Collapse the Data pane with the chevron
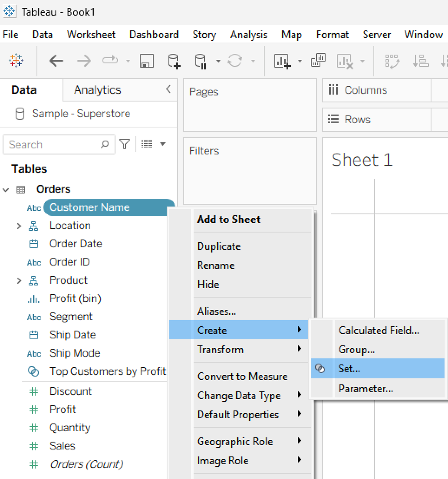 point(168,89)
